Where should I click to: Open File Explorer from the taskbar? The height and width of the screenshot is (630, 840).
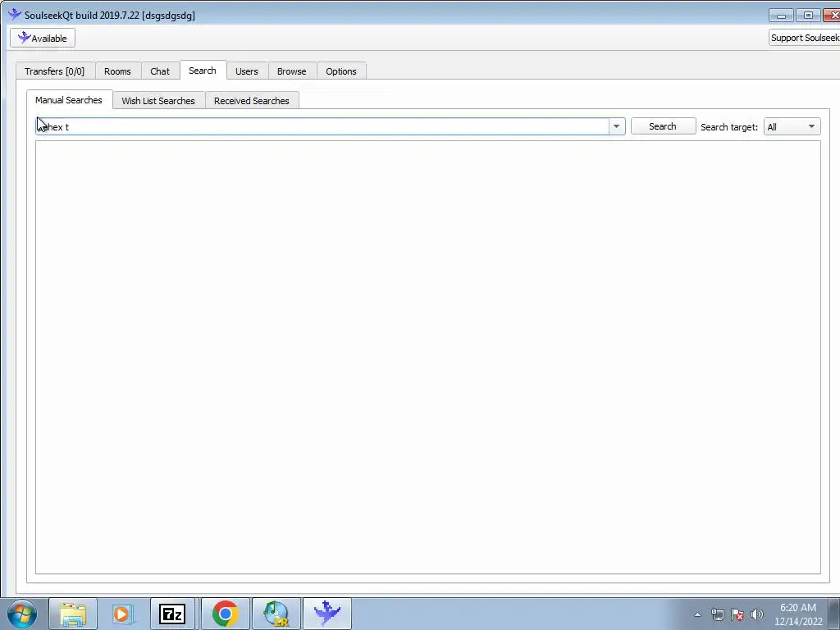pyautogui.click(x=73, y=614)
